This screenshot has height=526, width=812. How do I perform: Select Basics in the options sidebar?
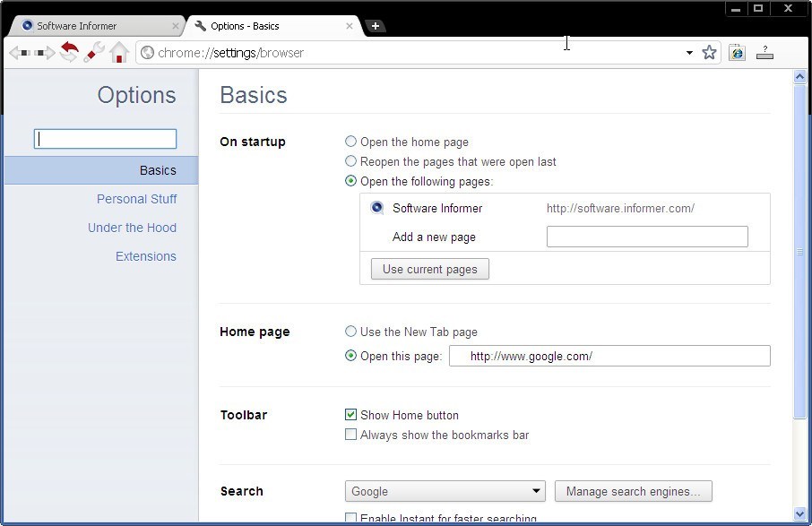[x=101, y=170]
